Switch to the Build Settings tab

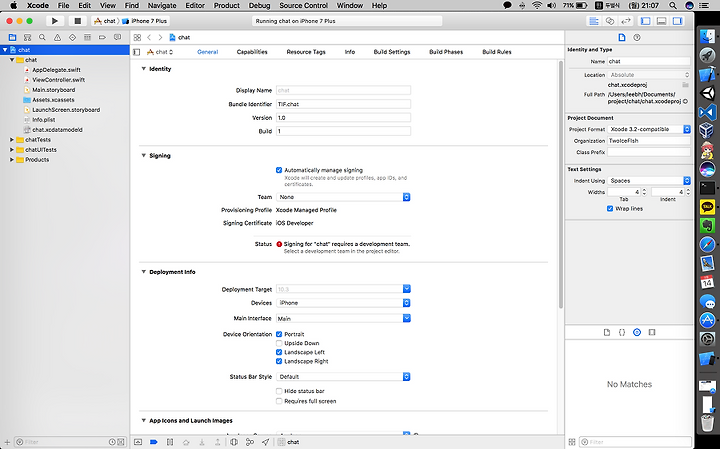tap(392, 52)
